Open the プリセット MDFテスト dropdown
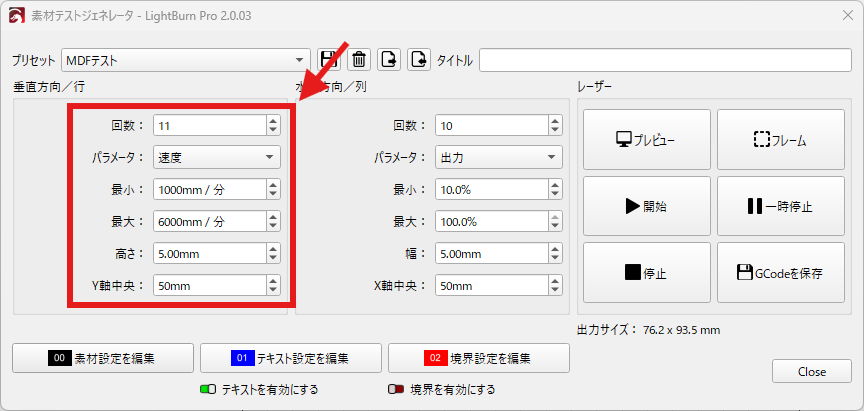The width and height of the screenshot is (864, 411). pos(186,60)
